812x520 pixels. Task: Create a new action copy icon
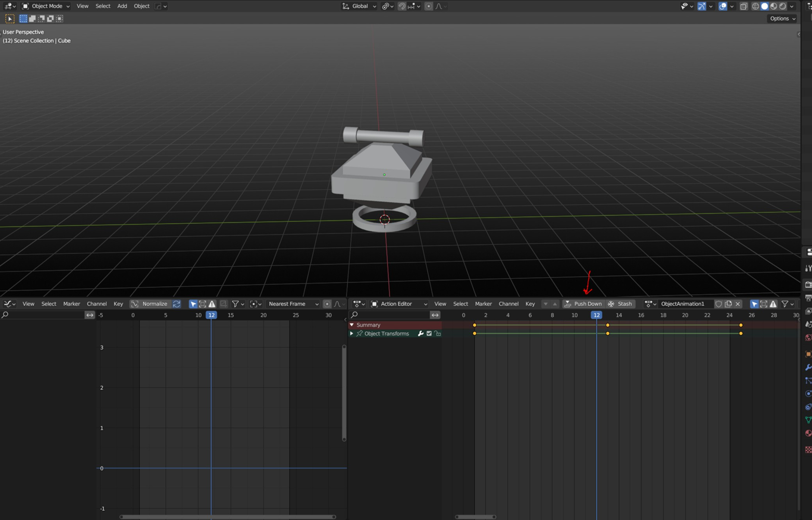tap(728, 304)
